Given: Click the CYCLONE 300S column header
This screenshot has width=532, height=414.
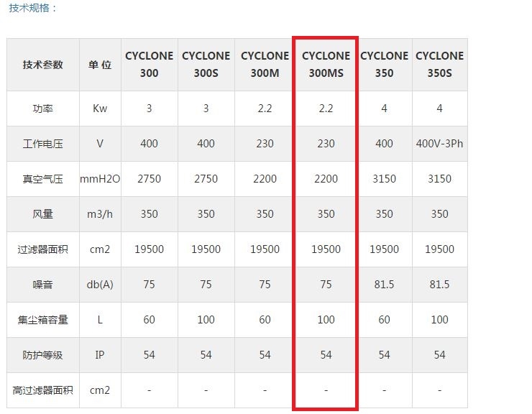Looking at the screenshot, I should tap(206, 64).
